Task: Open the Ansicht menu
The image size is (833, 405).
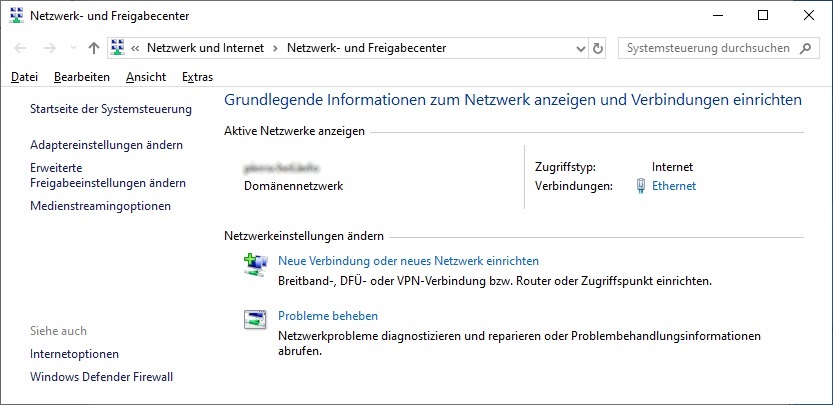Action: click(146, 77)
